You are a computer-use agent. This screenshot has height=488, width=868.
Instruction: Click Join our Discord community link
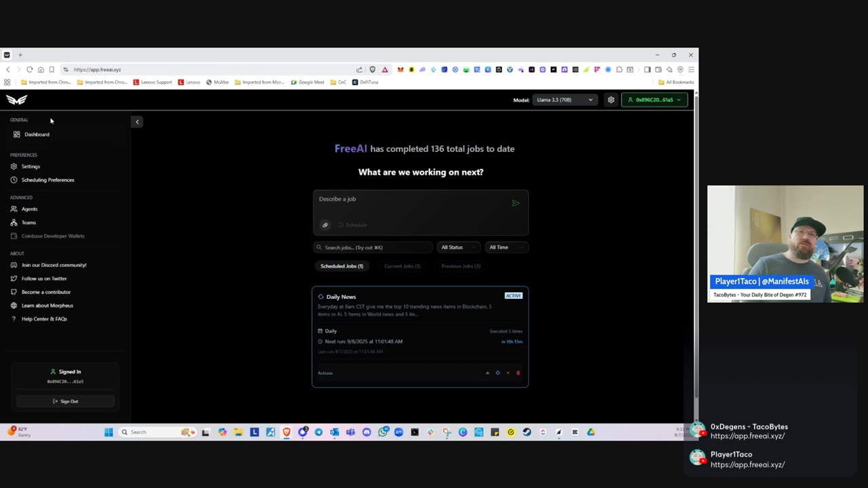click(49, 265)
